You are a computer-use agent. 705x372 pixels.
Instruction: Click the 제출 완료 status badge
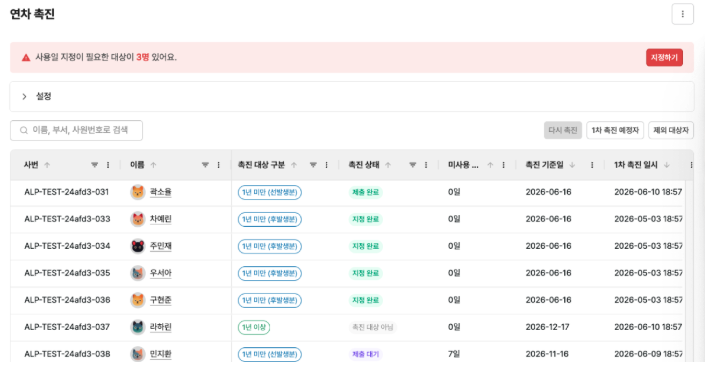pyautogui.click(x=366, y=192)
